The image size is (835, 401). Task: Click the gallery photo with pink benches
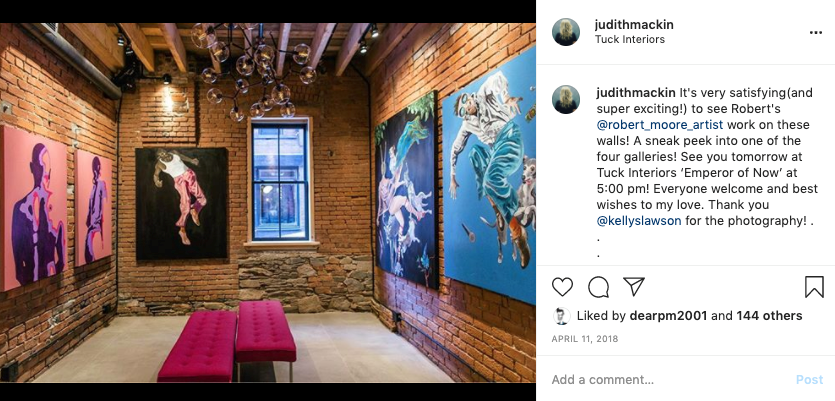point(268,202)
